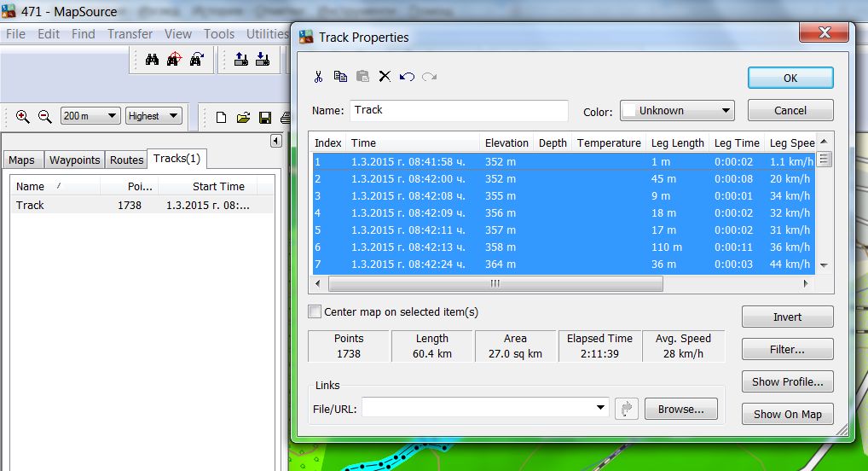Click the Leg Time column header
This screenshot has width=868, height=471.
click(737, 143)
